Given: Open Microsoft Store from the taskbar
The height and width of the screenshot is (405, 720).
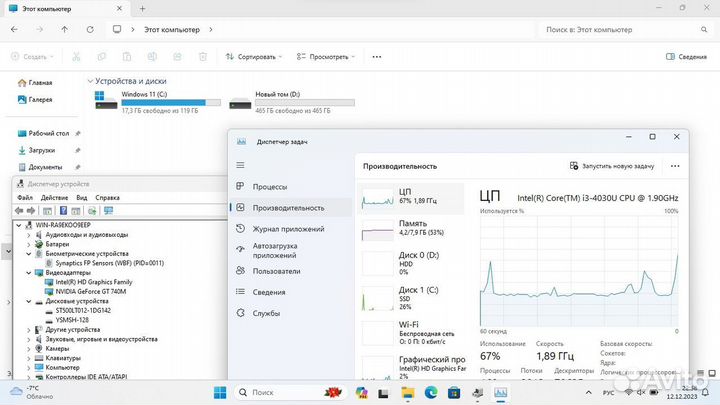Looking at the screenshot, I should [454, 393].
